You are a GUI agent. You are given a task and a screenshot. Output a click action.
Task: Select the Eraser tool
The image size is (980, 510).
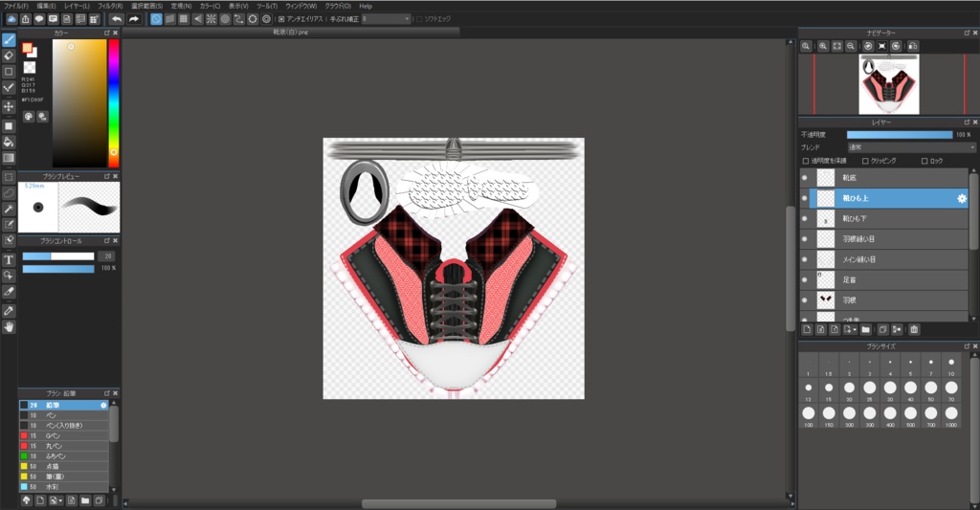(x=9, y=55)
